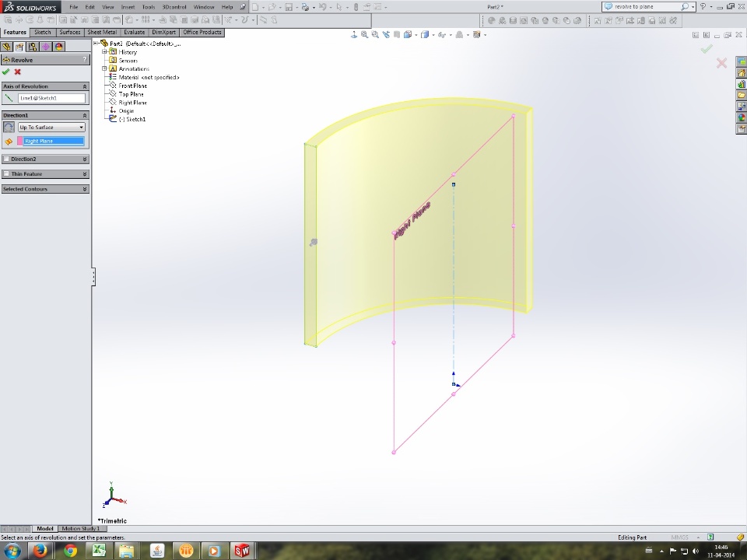Click the Line1@Sketch1 axis selection box
747x560 pixels.
tap(51, 98)
